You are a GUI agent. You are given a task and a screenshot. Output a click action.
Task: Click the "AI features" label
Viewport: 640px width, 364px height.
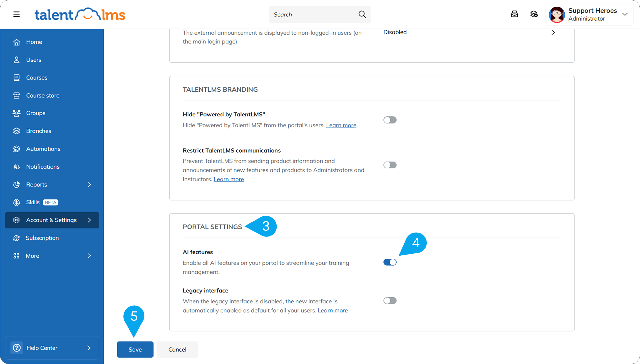[198, 252]
